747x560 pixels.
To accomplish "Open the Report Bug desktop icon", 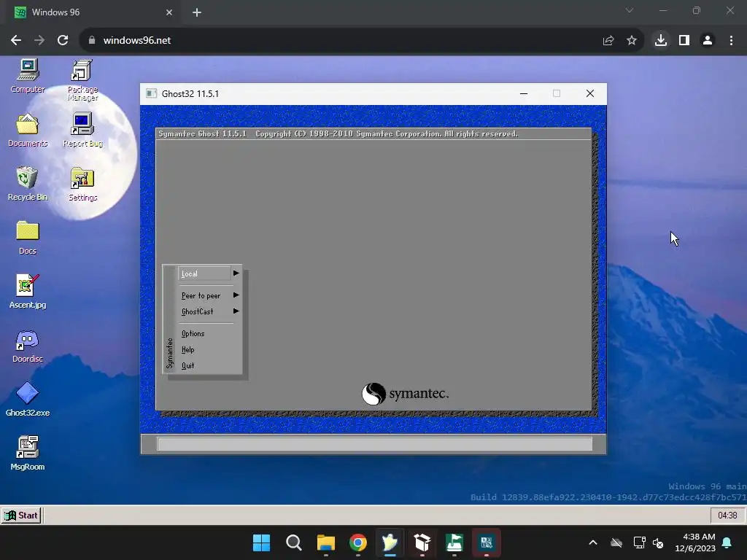I will click(82, 130).
